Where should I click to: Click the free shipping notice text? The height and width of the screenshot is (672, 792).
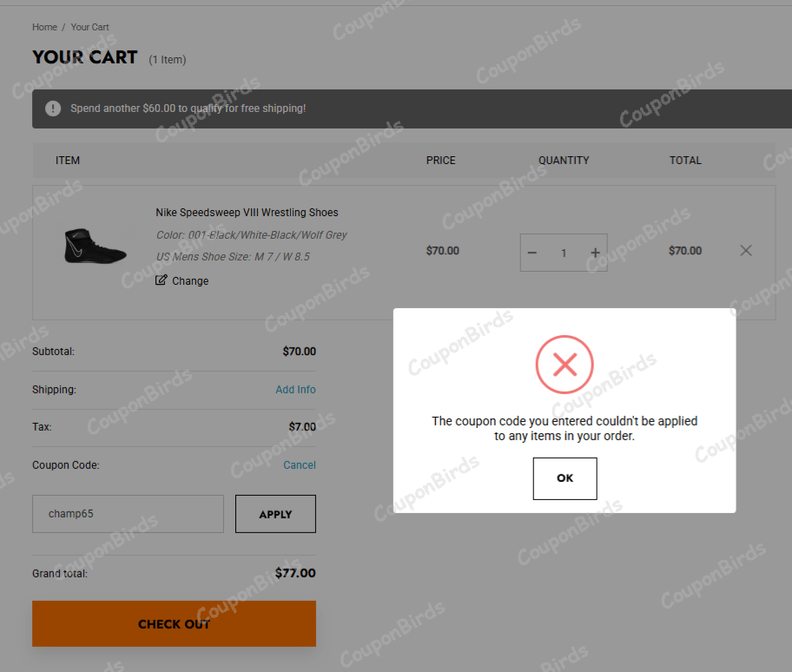coord(188,109)
